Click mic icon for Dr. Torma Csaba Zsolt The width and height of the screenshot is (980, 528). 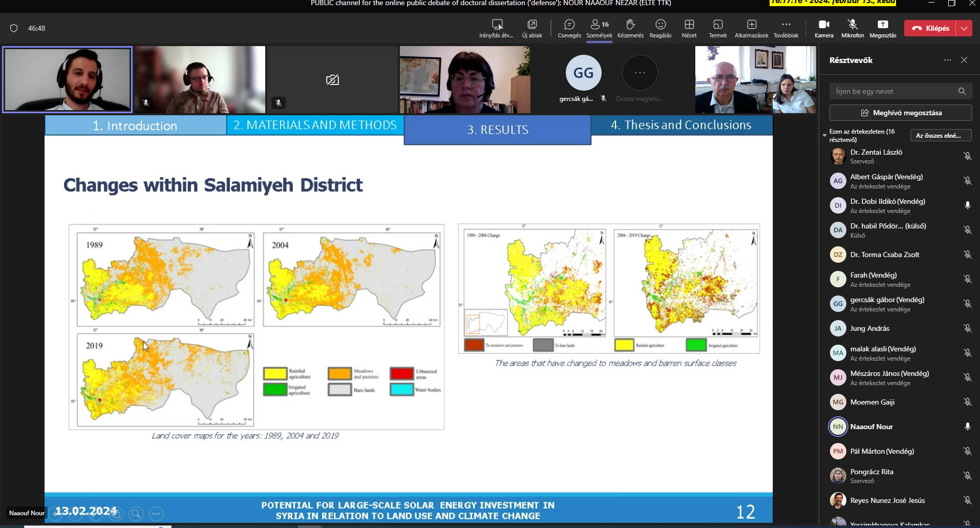coord(968,255)
